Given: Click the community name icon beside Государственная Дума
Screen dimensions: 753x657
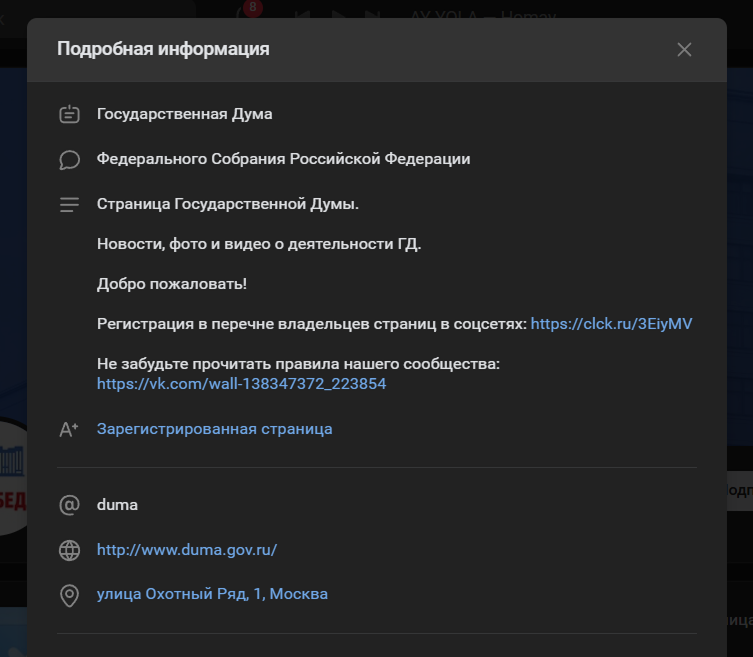Looking at the screenshot, I should [x=69, y=114].
